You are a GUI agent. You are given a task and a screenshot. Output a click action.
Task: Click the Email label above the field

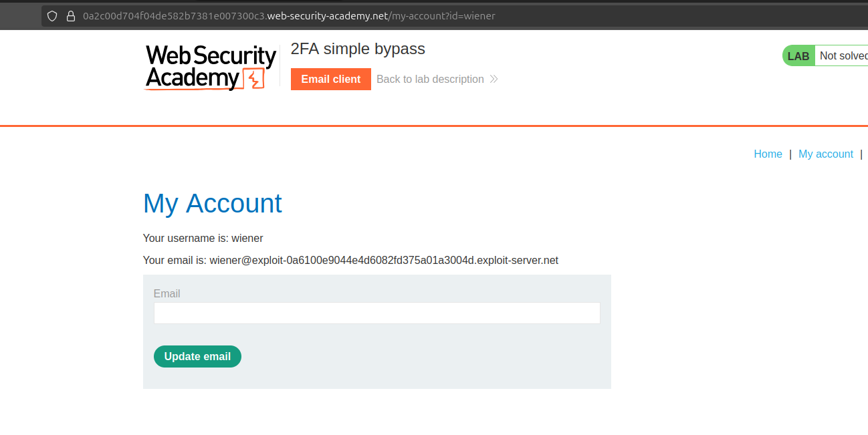[x=167, y=294]
